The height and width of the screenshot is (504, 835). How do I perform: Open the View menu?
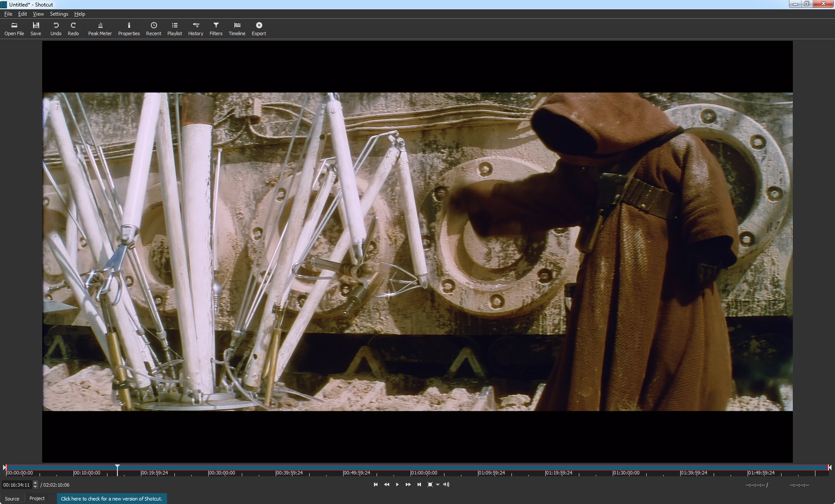pyautogui.click(x=38, y=14)
